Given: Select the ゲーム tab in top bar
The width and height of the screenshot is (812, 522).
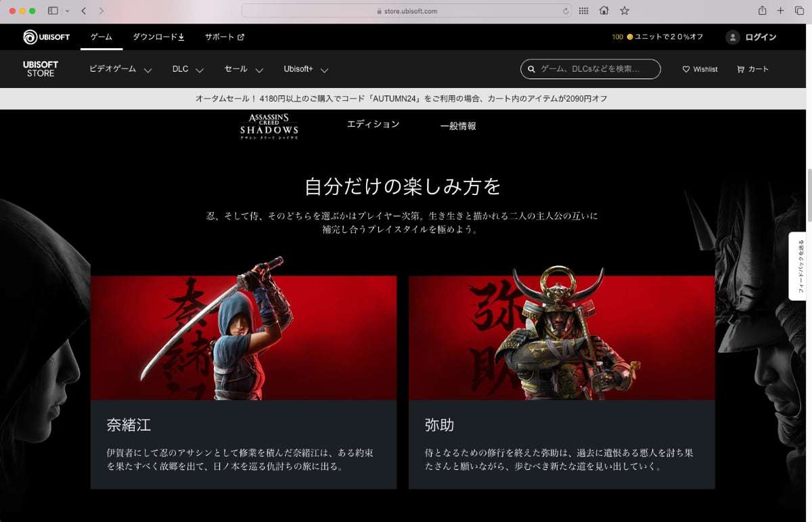Looking at the screenshot, I should (x=101, y=37).
